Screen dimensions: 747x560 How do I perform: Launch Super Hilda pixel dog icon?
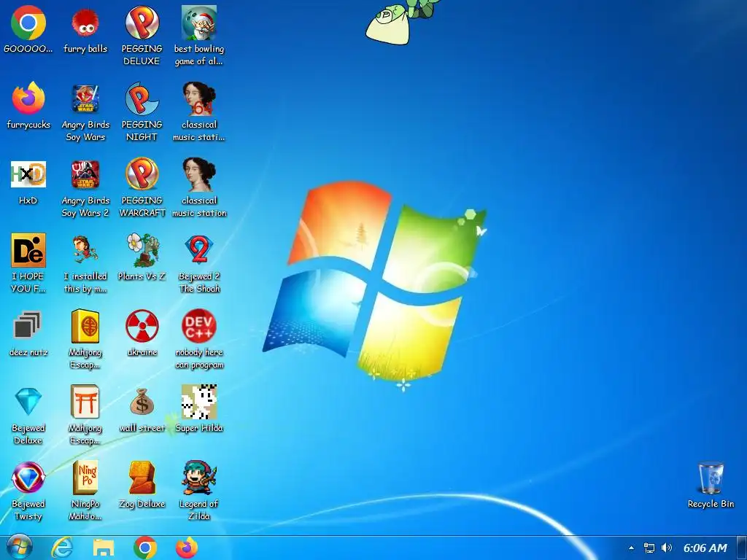coord(199,402)
